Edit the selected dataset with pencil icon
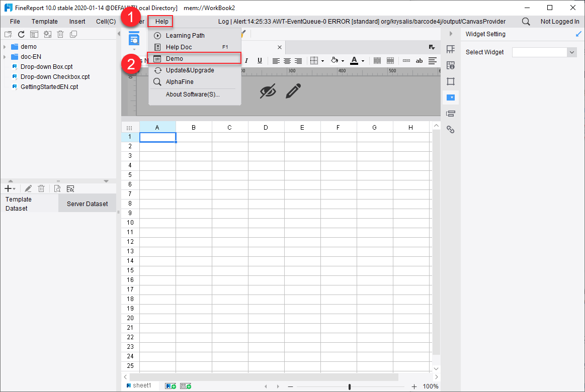 coord(28,188)
